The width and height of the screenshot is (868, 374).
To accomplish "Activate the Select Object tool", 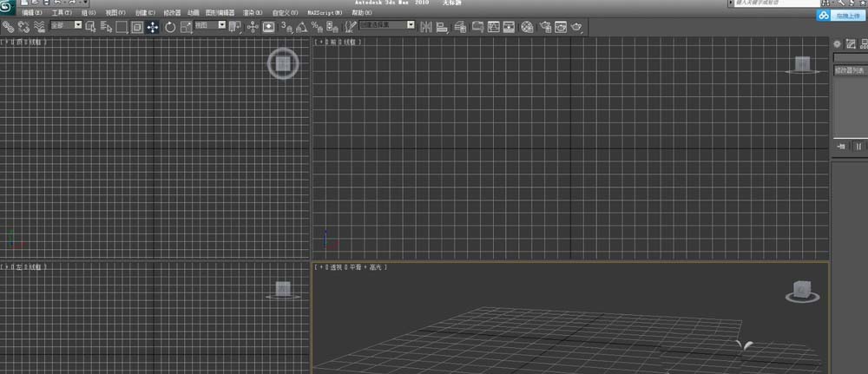I will click(91, 27).
